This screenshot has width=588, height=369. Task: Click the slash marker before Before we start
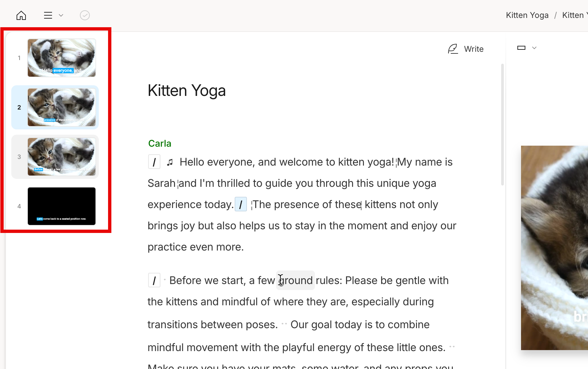pyautogui.click(x=154, y=280)
